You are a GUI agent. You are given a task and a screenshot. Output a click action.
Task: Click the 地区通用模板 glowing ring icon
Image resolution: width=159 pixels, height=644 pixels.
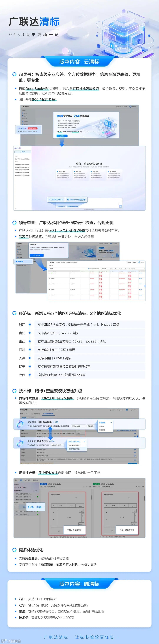point(20,424)
